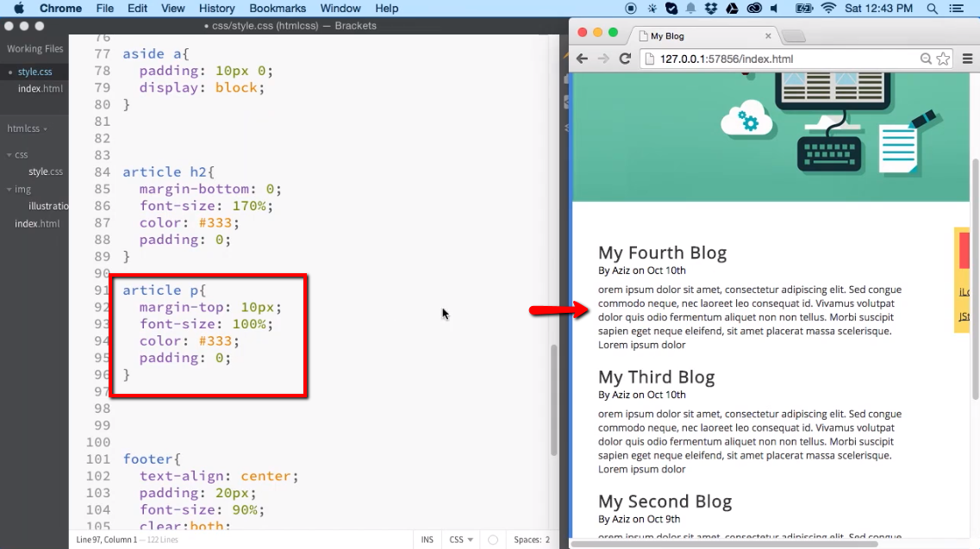Screen dimensions: 980x549
Task: Open the CSS language mode dropdown
Action: click(x=459, y=539)
